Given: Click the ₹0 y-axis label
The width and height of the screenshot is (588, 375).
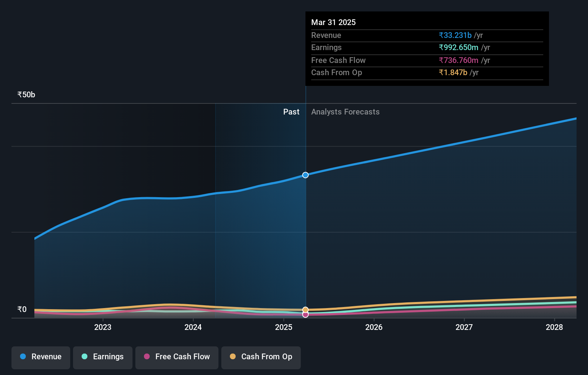Looking at the screenshot, I should click(22, 309).
